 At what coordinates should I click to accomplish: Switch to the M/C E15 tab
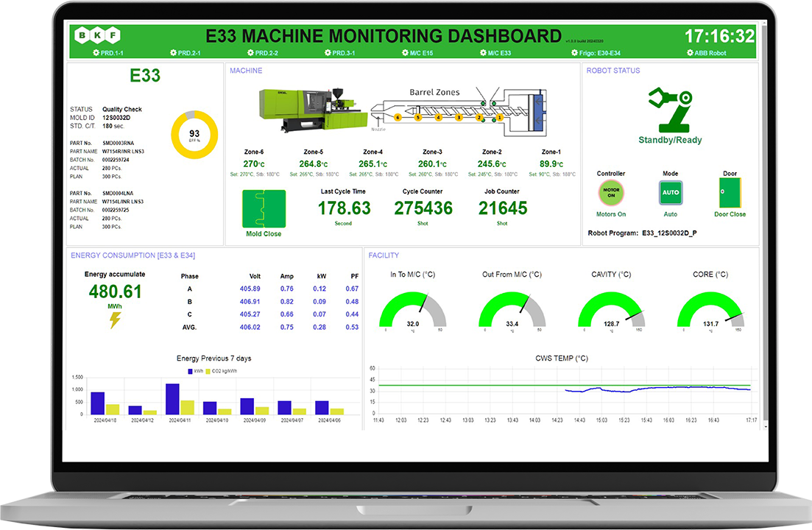tap(417, 52)
